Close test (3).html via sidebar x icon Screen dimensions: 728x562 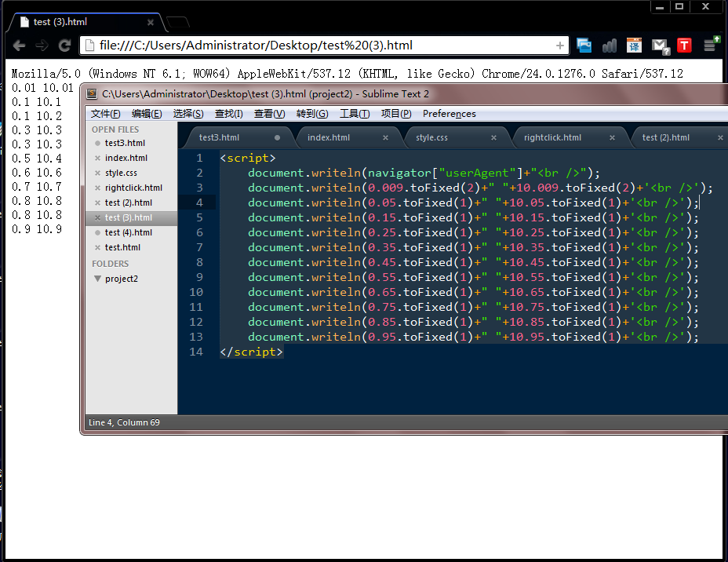97,218
